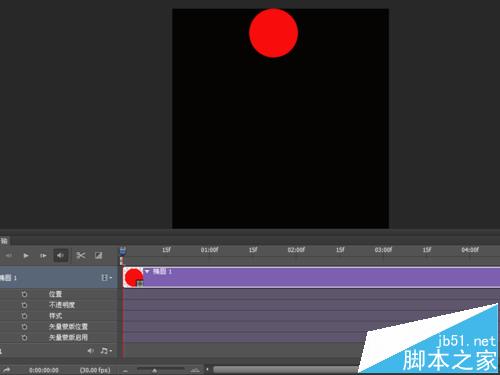Click the 02:00f mark on time ruler
This screenshot has height=375, width=500.
point(296,250)
